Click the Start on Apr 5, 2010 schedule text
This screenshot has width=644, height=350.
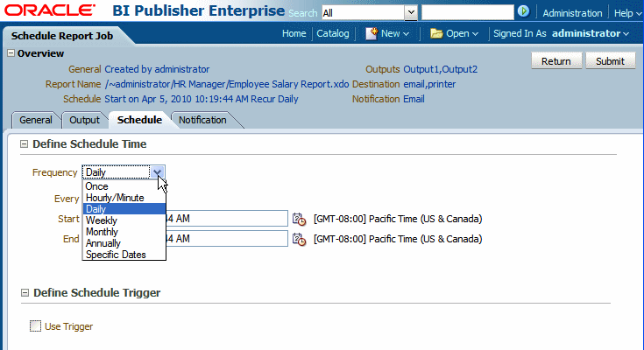coord(202,99)
